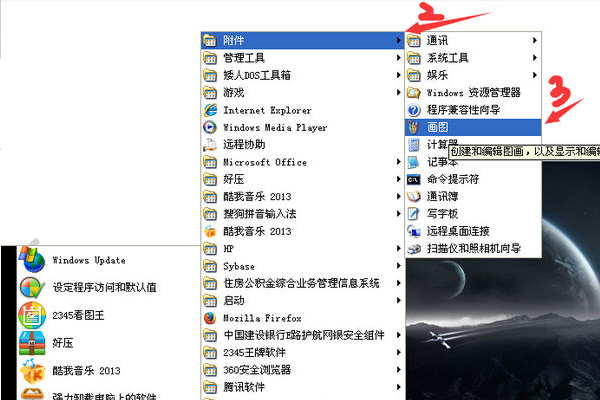Viewport: 600px width, 400px height.
Task: Select the HP menu entry
Action: pyautogui.click(x=302, y=248)
